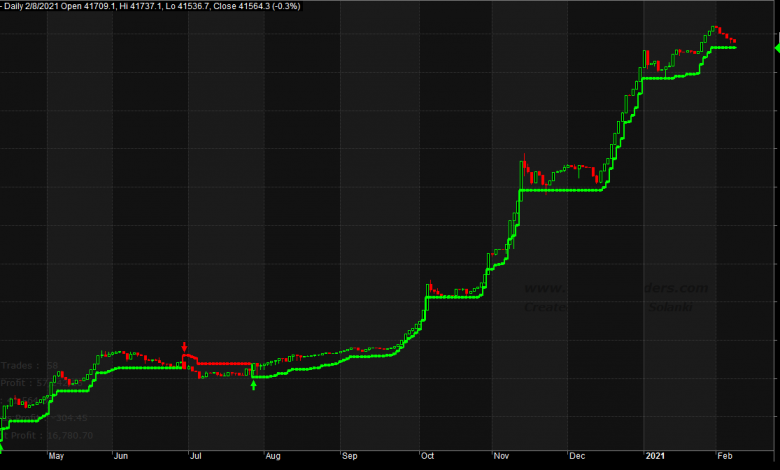Image resolution: width=780 pixels, height=470 pixels.
Task: Select the bold 2021 year label
Action: click(x=655, y=457)
